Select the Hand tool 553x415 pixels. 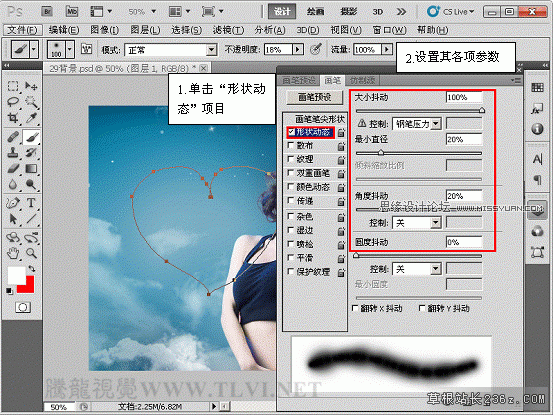click(x=13, y=253)
